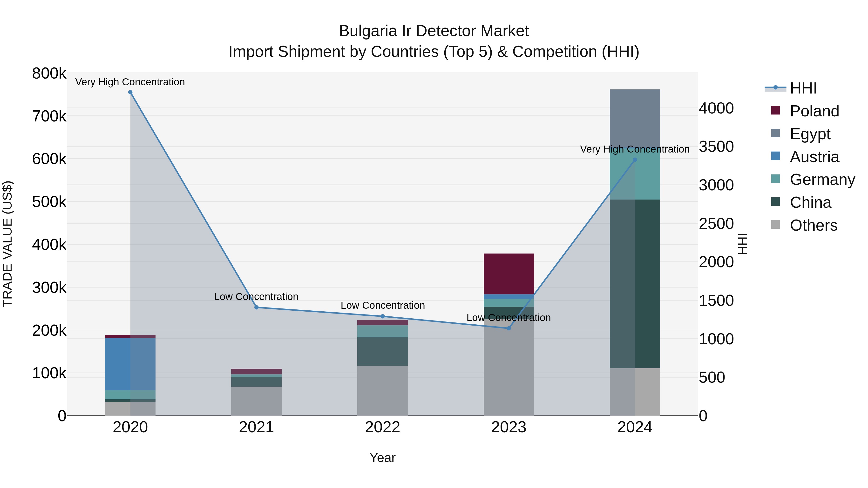868x488 pixels.
Task: Click the 2500 right-axis tick label
Action: point(716,223)
